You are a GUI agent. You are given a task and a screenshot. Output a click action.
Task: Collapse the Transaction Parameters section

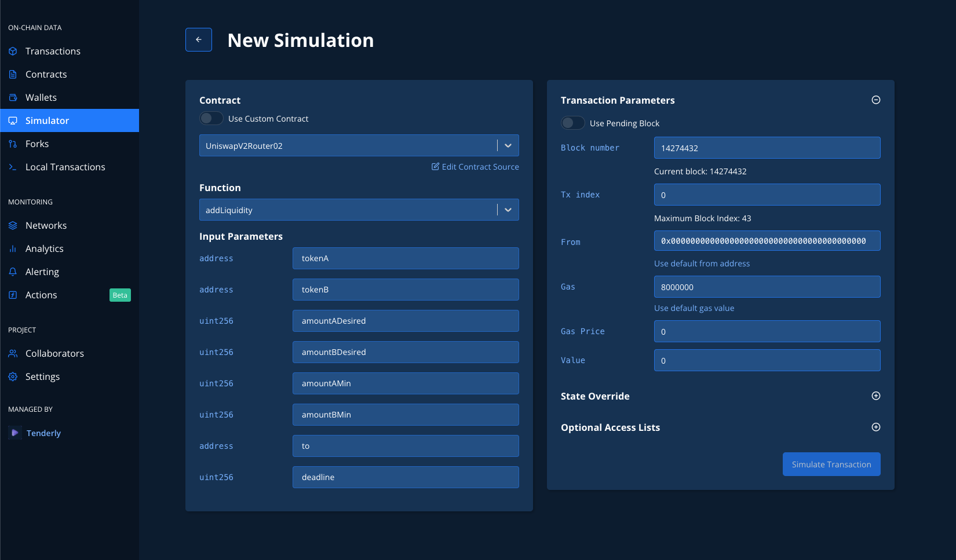[876, 100]
